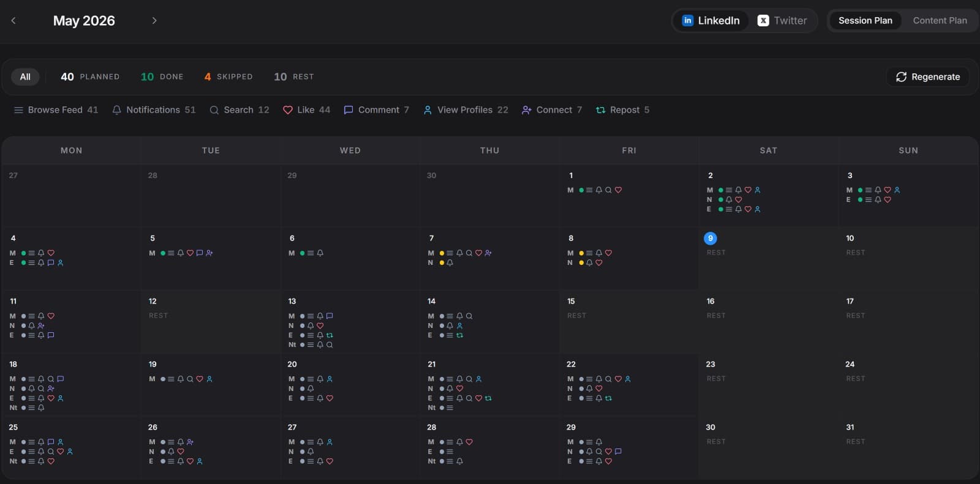
Task: Go to previous month with left chevron
Action: 13,20
